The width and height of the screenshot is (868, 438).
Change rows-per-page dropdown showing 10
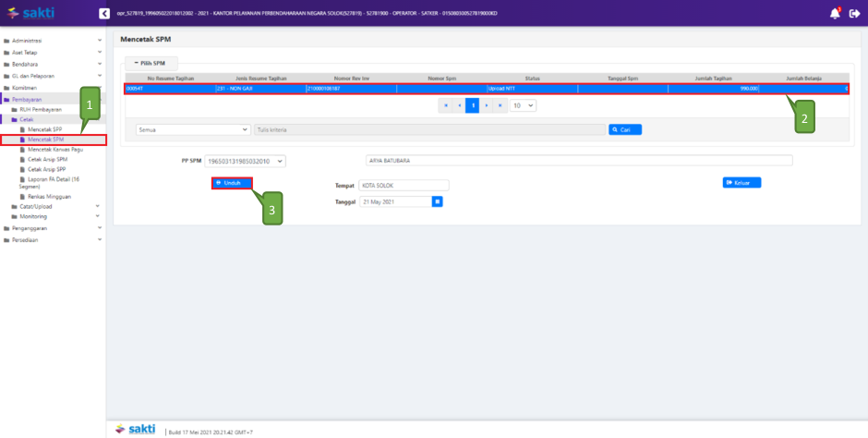[x=524, y=106]
